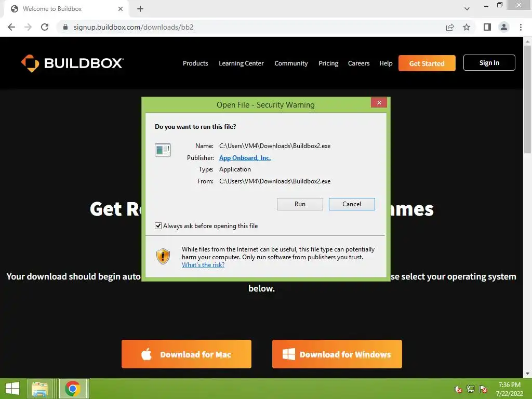The width and height of the screenshot is (532, 399).
Task: Click the scrollbar down arrow
Action: [527, 374]
